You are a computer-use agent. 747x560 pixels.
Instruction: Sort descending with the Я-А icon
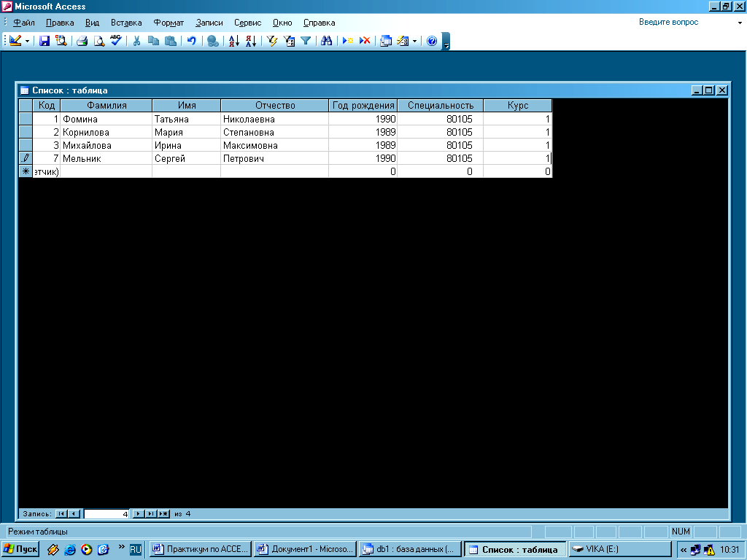251,41
